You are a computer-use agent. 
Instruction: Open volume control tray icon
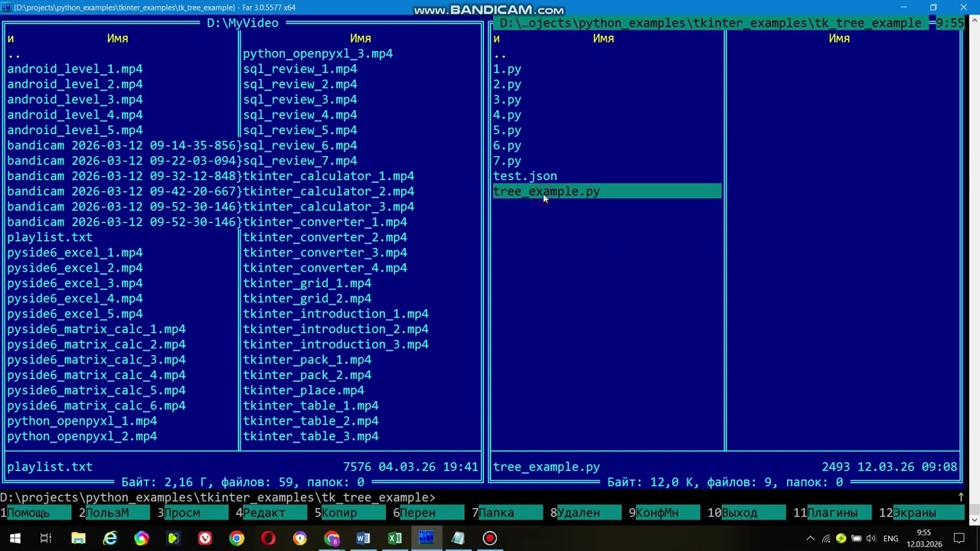pos(871,539)
